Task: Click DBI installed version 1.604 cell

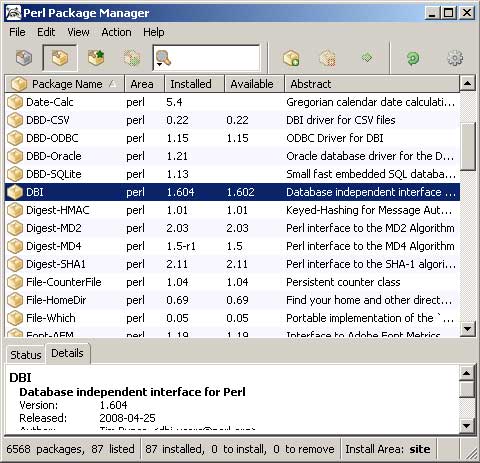Action: 180,192
